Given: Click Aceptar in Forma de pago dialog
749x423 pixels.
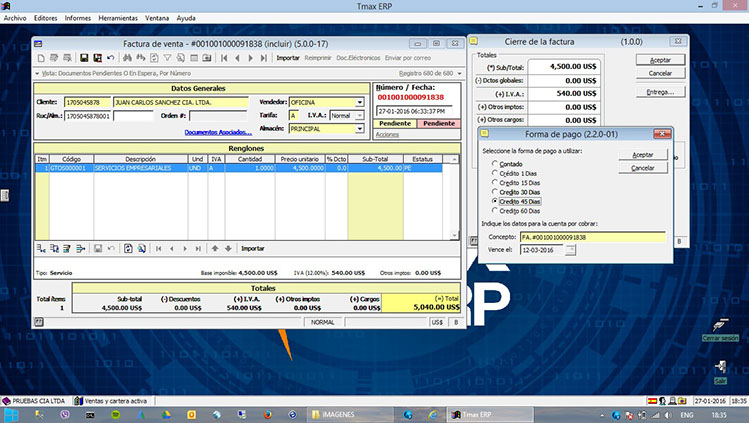Looking at the screenshot, I should pyautogui.click(x=643, y=155).
